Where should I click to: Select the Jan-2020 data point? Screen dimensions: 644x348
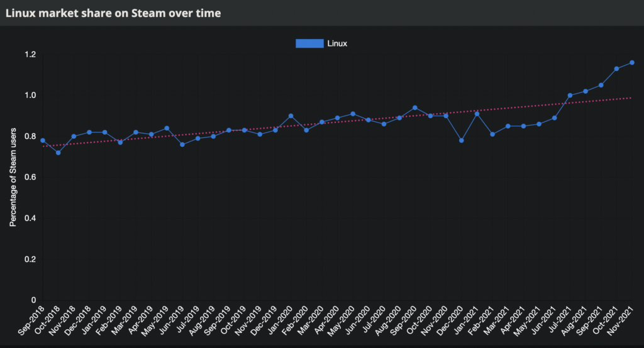pyautogui.click(x=291, y=116)
